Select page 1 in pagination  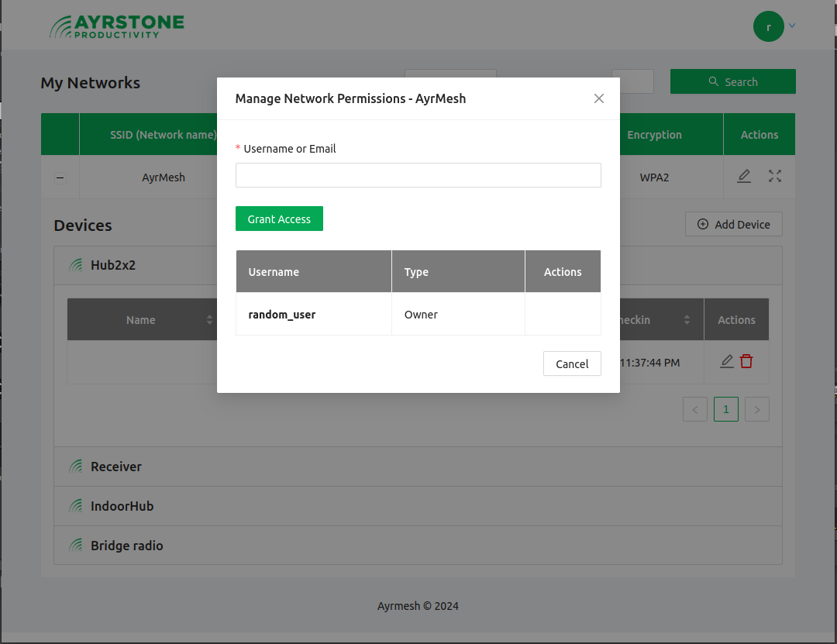726,410
